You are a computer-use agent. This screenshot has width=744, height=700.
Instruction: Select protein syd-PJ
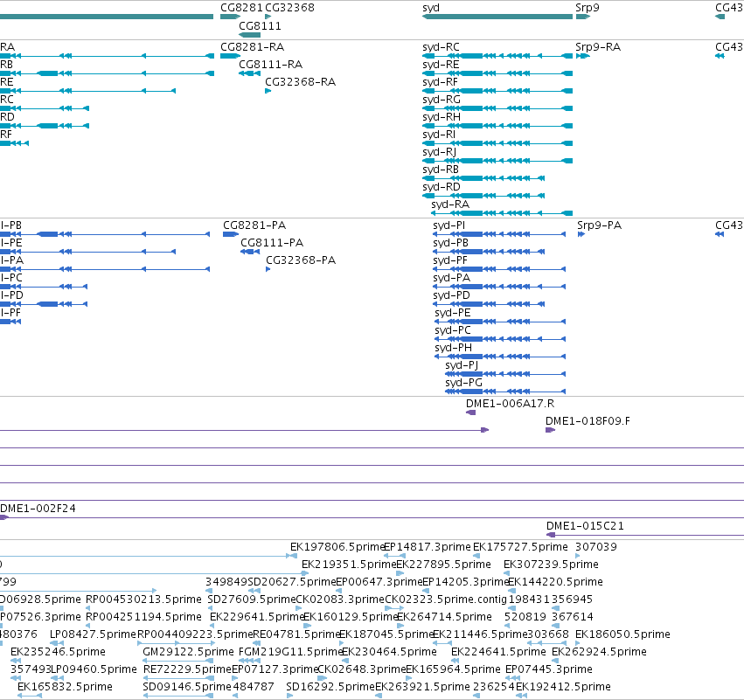(462, 365)
